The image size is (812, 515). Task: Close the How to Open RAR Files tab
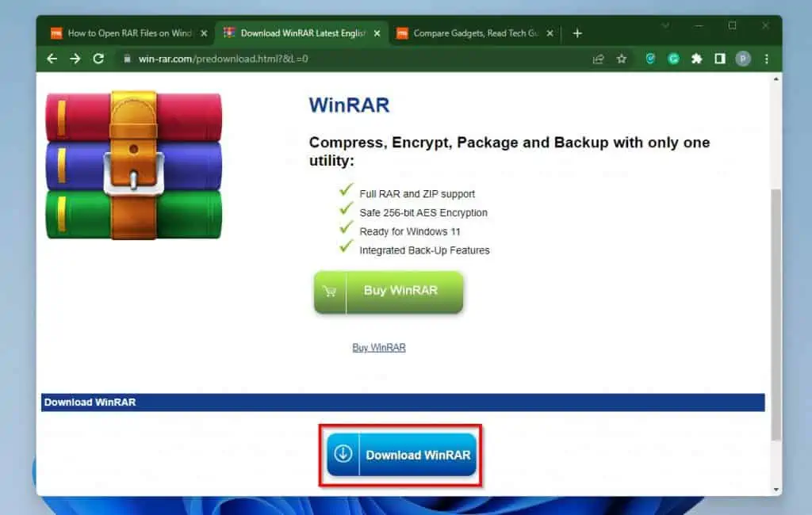tap(204, 33)
